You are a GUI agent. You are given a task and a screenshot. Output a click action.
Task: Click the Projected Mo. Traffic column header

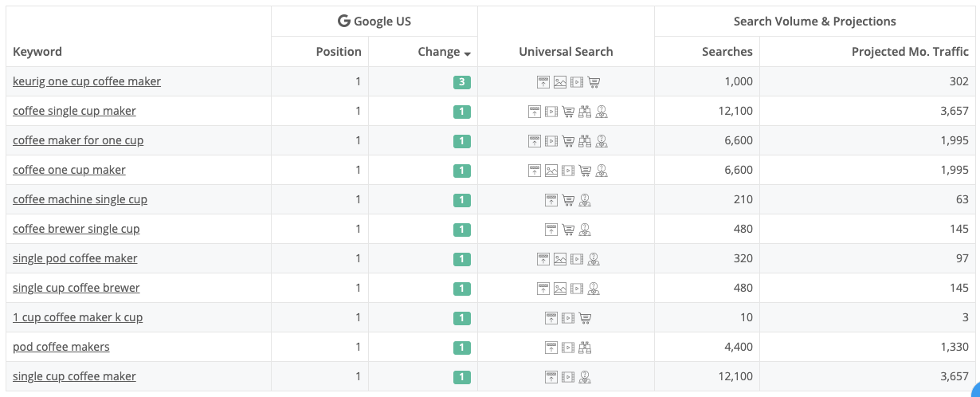coord(910,51)
